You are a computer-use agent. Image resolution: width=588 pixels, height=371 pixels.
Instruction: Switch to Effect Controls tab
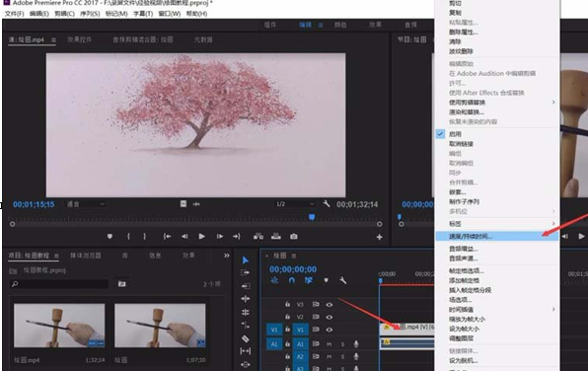[80, 39]
